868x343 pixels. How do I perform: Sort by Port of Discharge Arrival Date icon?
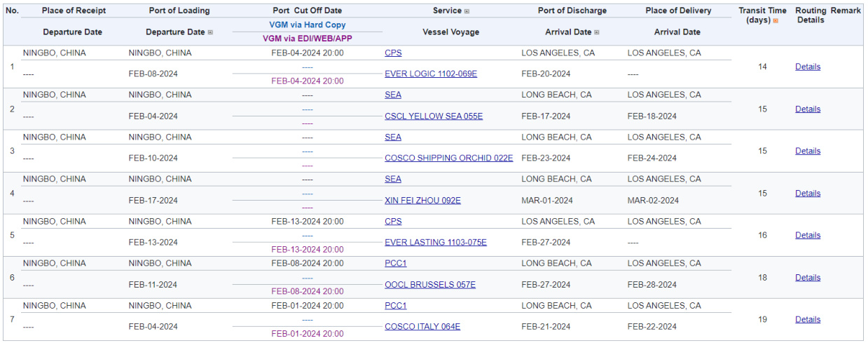597,32
